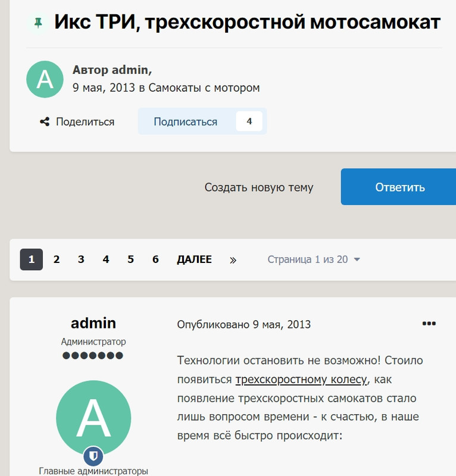Click the dropdown arrow next to page count
This screenshot has height=476, width=456.
point(357,259)
